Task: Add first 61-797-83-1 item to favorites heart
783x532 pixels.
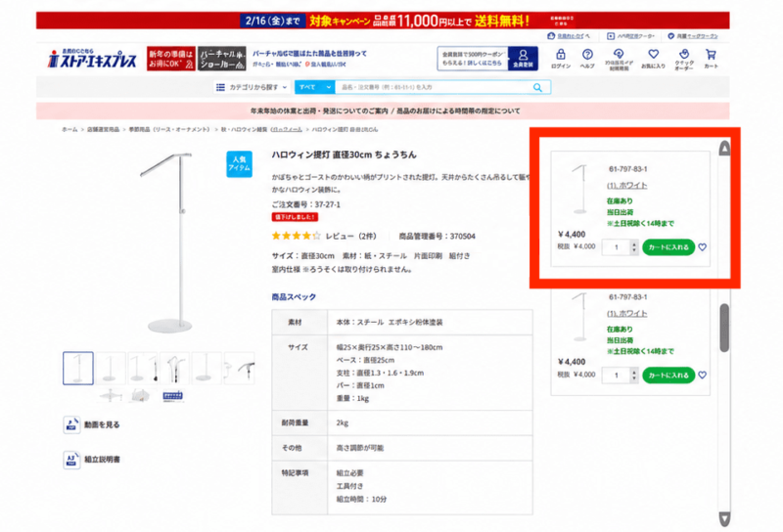Action: 702,247
